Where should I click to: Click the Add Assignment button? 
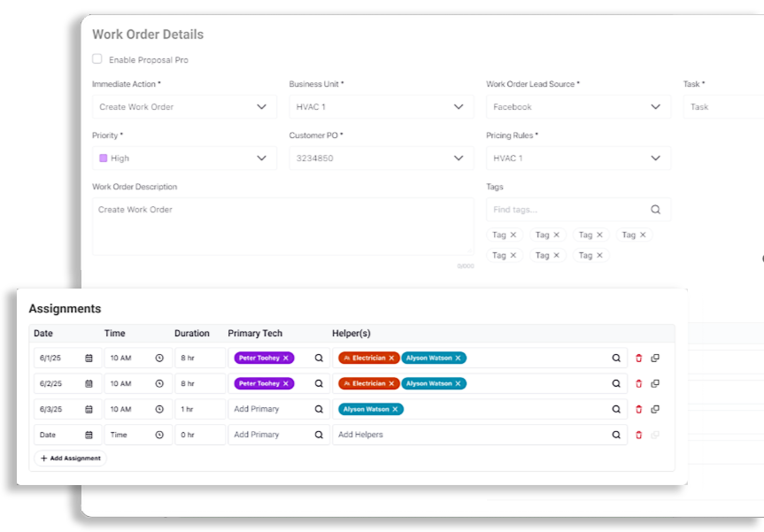tap(71, 459)
